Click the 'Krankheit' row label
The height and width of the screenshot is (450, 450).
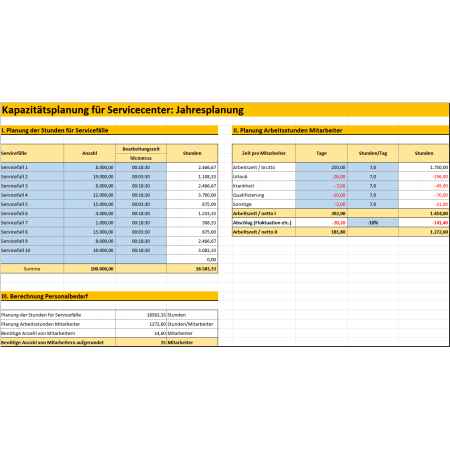click(264, 186)
